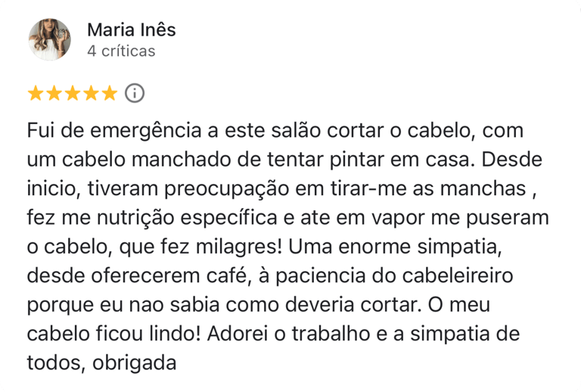Screen dimensions: 581x392
Task: Click Maria Inês's profile photo
Action: (x=50, y=39)
